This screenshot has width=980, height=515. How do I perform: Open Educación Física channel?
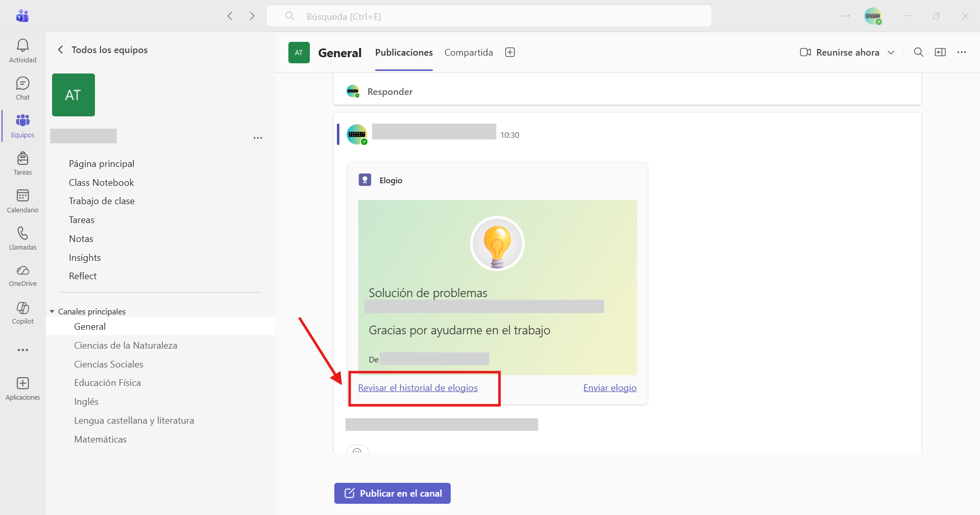point(107,382)
